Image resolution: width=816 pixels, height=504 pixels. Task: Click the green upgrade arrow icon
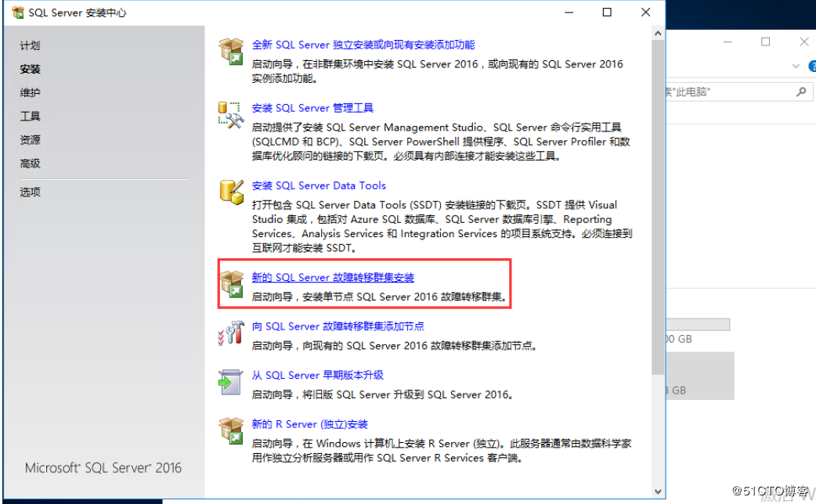tap(230, 381)
